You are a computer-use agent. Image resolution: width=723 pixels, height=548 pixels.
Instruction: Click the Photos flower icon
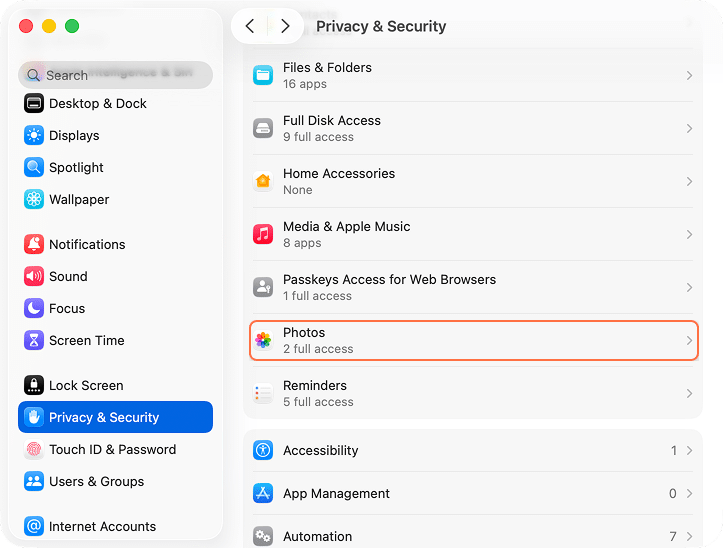point(263,340)
